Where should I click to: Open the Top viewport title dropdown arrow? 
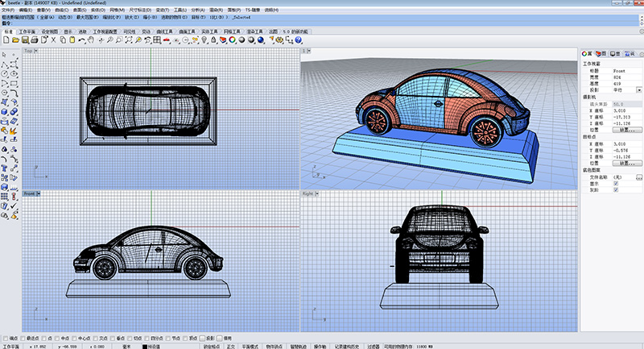tap(35, 51)
